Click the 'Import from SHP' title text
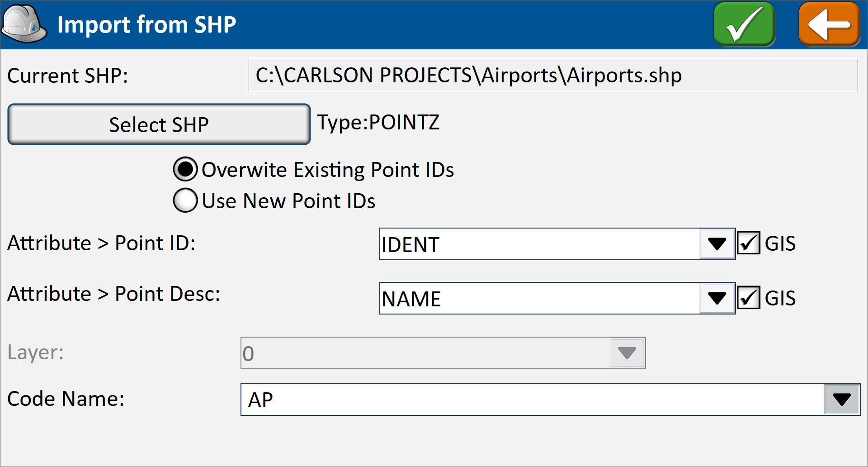 (x=146, y=24)
